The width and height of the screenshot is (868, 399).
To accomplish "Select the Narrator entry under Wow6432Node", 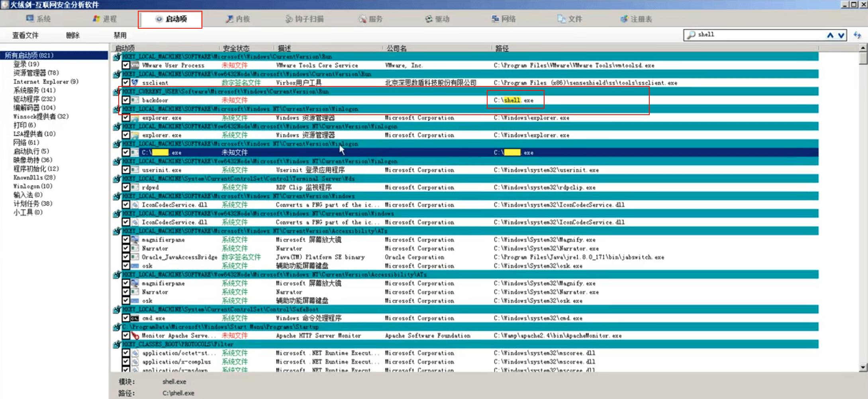I will tap(155, 292).
